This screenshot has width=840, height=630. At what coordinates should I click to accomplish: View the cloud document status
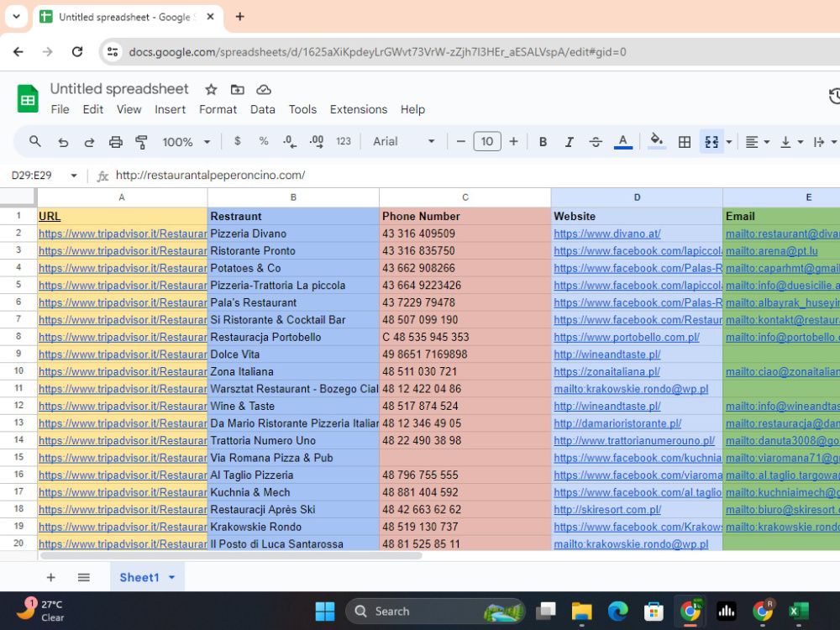point(264,90)
